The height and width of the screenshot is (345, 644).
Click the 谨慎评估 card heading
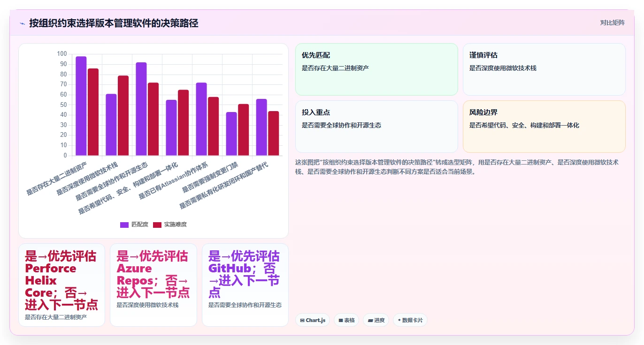pyautogui.click(x=483, y=55)
